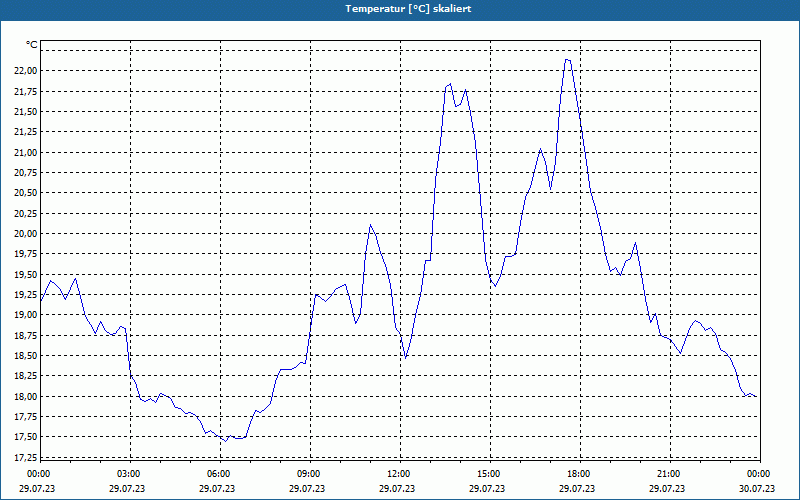The height and width of the screenshot is (500, 800).
Task: Click the 21,25 y-axis label
Action: 24,132
